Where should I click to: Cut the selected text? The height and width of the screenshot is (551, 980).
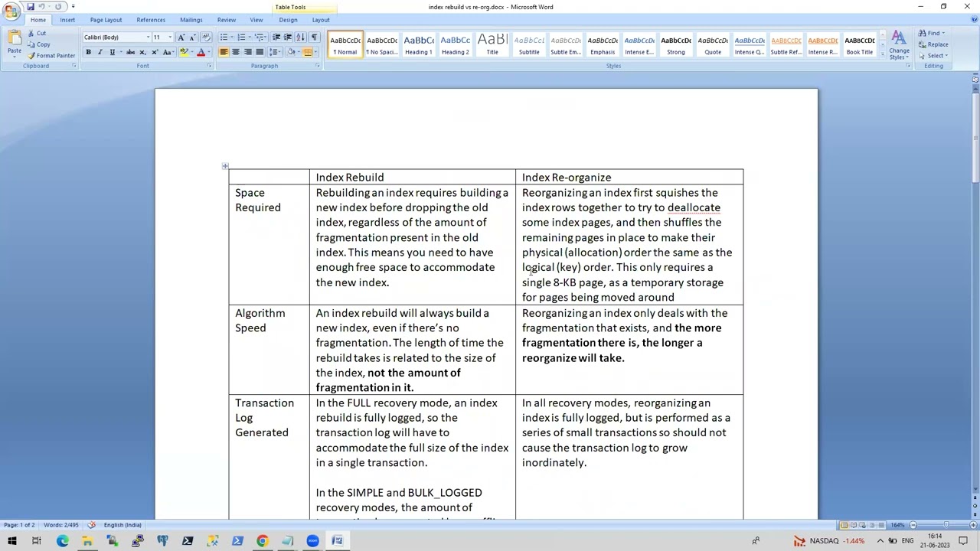click(37, 33)
